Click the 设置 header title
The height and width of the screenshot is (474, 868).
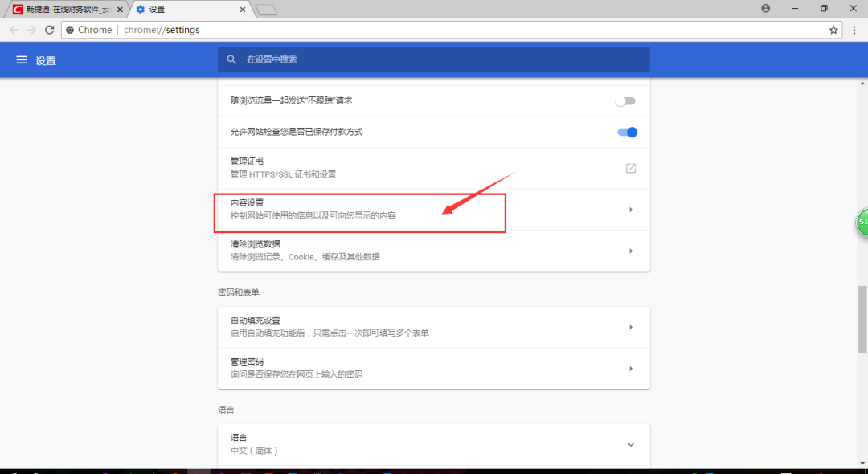(x=46, y=60)
